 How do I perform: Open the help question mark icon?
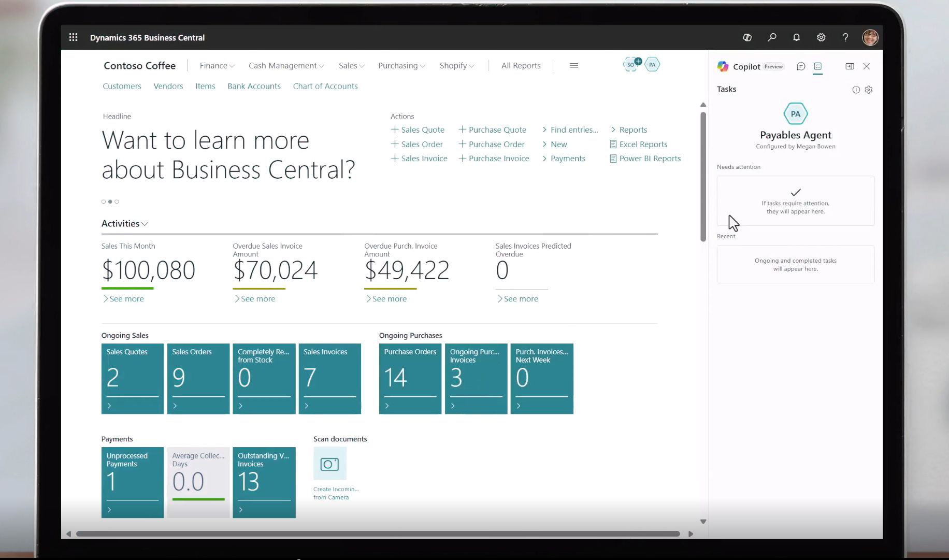click(x=845, y=37)
